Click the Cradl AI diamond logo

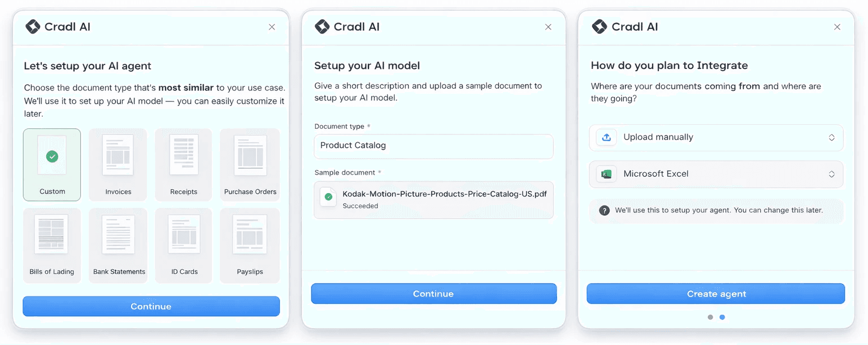(32, 26)
